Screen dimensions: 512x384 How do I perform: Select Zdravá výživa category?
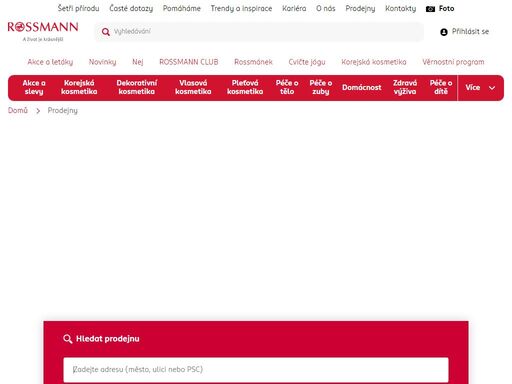[x=405, y=87]
